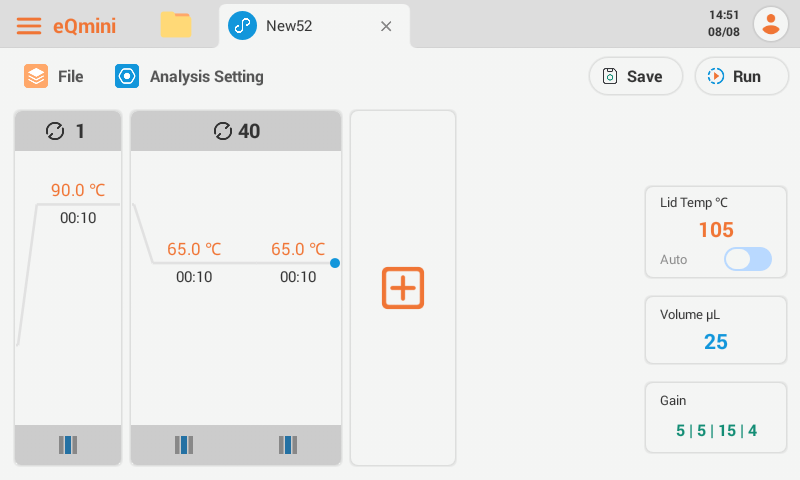Close the New52 tab
The width and height of the screenshot is (800, 480).
(386, 26)
